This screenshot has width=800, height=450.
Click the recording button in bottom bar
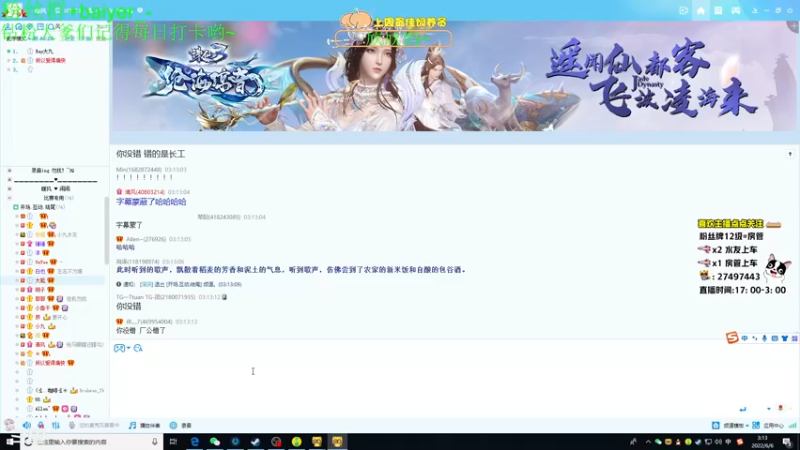click(181, 425)
